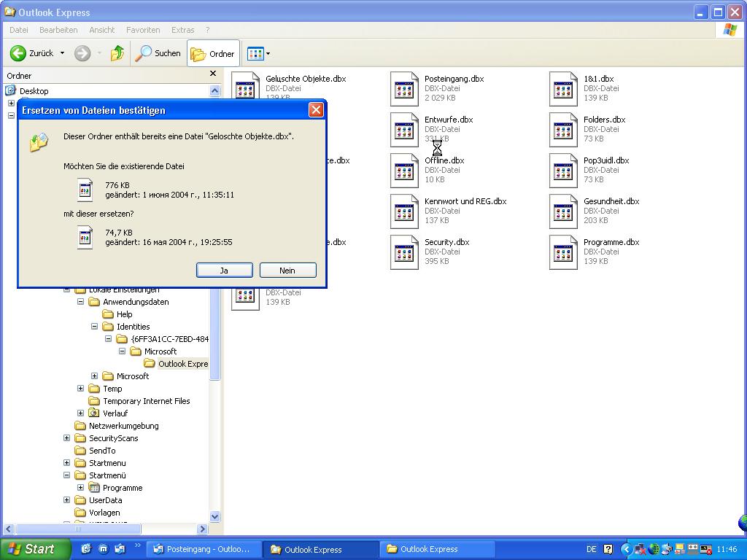Select the Netzwerkumgebung tree item

pos(124,426)
